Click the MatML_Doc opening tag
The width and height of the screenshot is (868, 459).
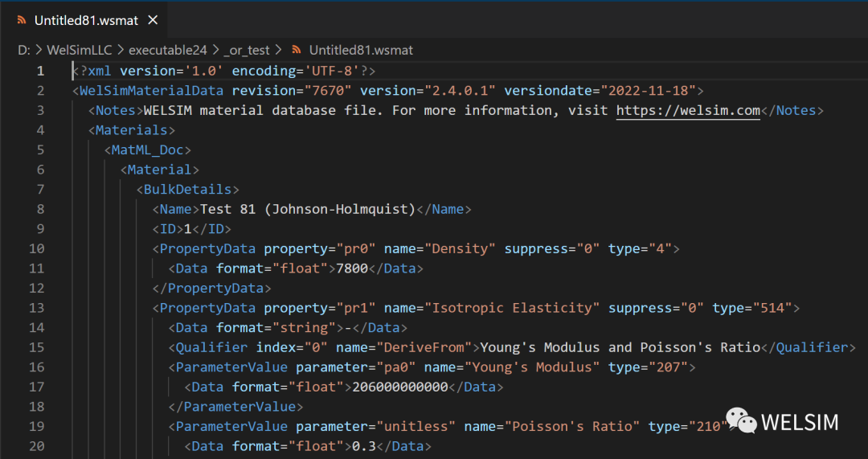pyautogui.click(x=148, y=150)
